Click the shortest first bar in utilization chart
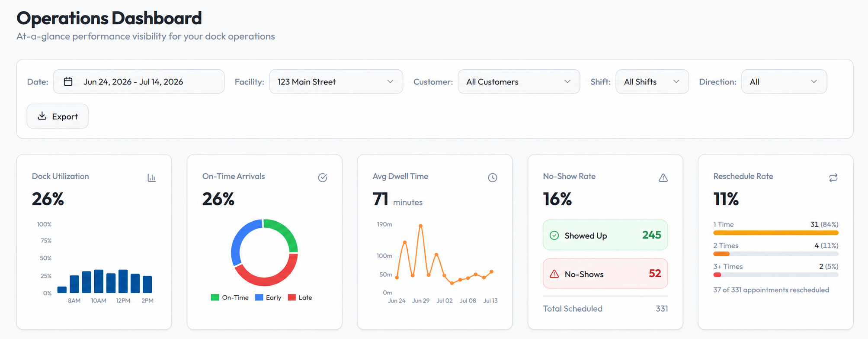 62,290
